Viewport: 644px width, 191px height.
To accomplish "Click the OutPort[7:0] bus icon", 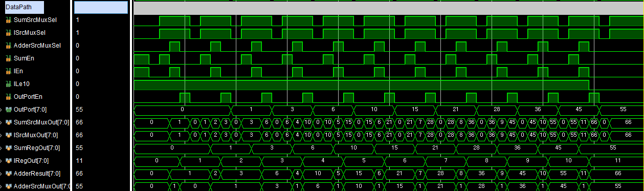I will [8, 110].
